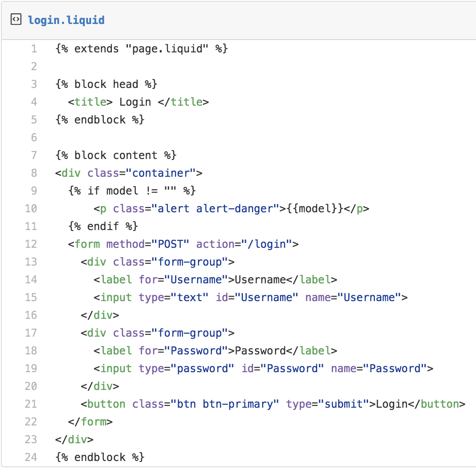This screenshot has width=476, height=469.
Task: Select line number 10
Action: click(x=31, y=208)
